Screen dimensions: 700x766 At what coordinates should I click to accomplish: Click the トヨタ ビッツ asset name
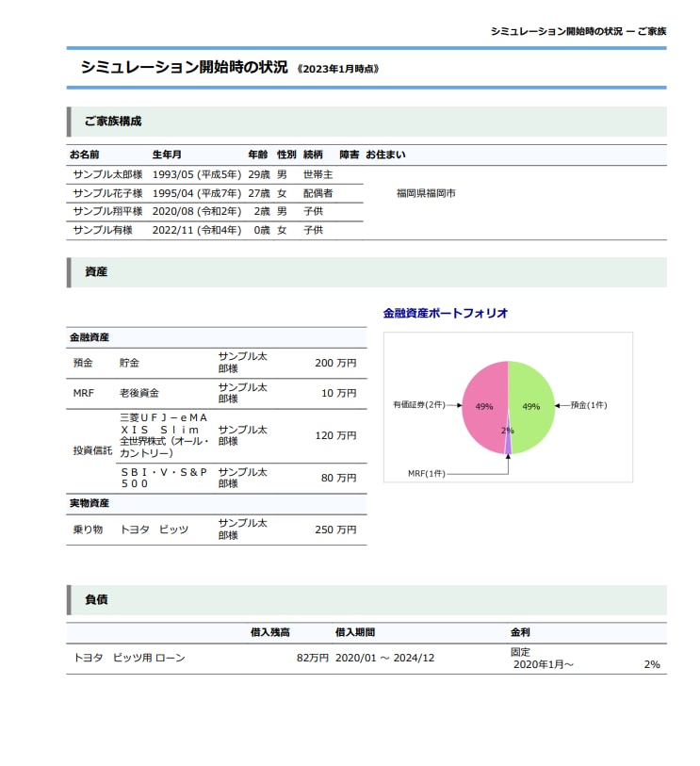point(154,530)
